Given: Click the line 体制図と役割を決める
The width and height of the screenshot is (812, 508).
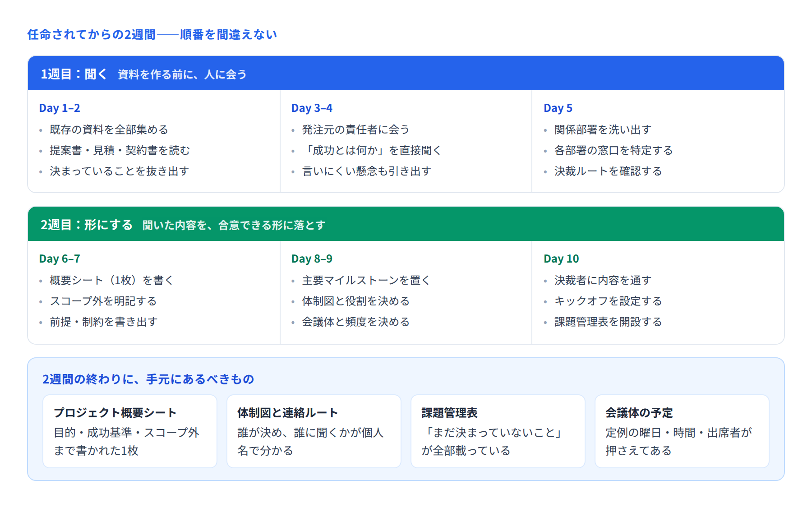Looking at the screenshot, I should pyautogui.click(x=355, y=301).
